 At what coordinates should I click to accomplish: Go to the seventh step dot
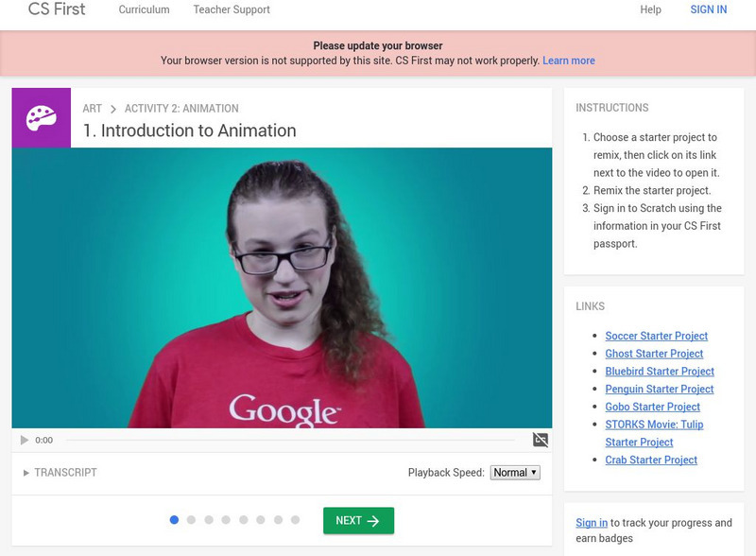click(x=278, y=520)
